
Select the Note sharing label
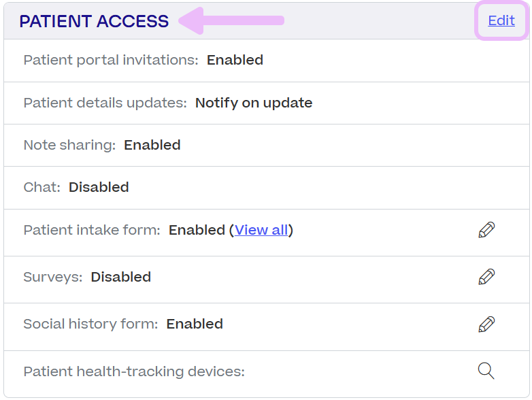69,145
